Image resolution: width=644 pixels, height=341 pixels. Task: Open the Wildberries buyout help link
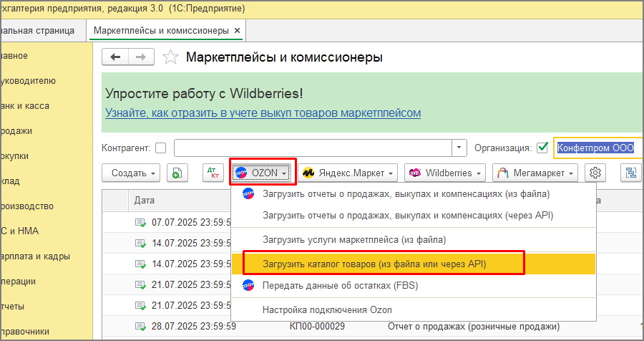(263, 112)
